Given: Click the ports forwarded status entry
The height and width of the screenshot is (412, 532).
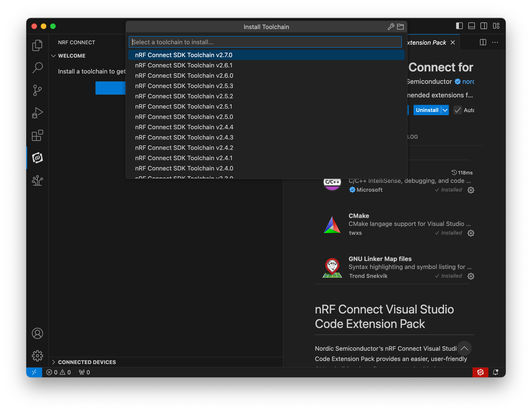Looking at the screenshot, I should coord(84,372).
